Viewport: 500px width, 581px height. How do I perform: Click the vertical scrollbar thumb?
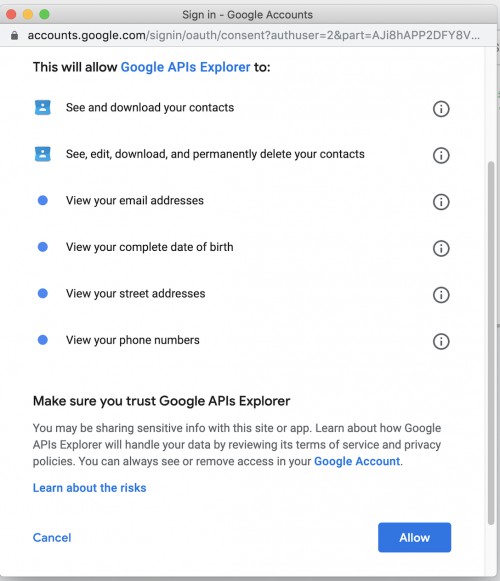pyautogui.click(x=491, y=343)
